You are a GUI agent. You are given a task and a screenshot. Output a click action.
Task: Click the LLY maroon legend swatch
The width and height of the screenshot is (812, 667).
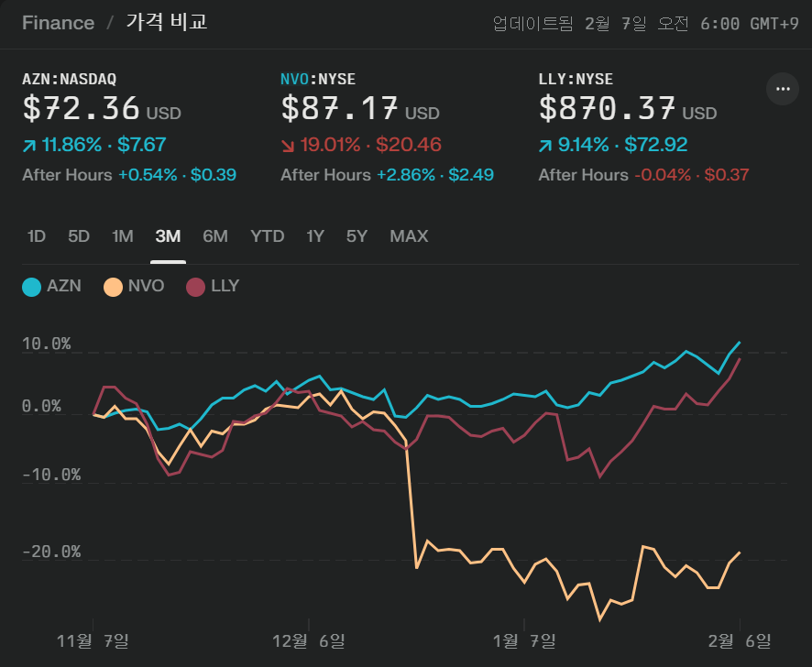[x=195, y=287]
